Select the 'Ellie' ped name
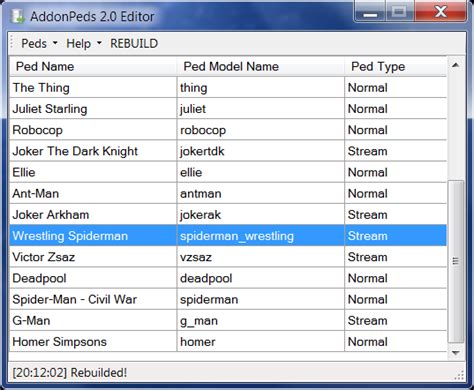 (x=24, y=172)
